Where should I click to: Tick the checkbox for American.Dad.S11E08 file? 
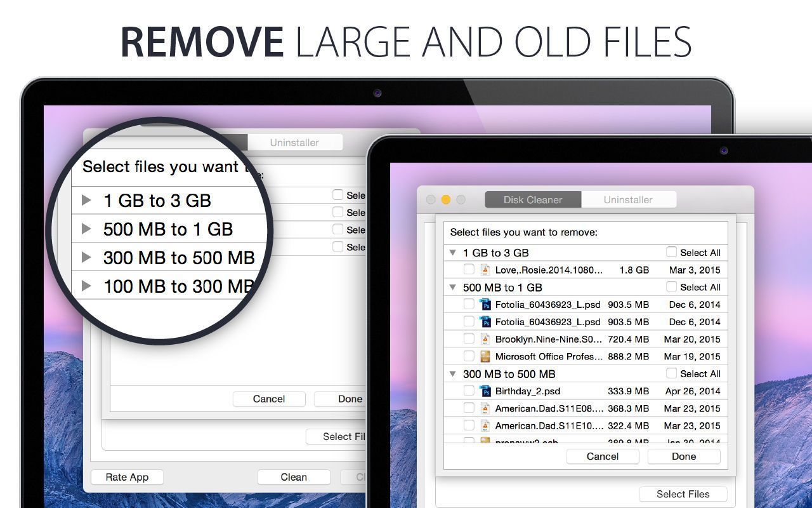pos(469,408)
